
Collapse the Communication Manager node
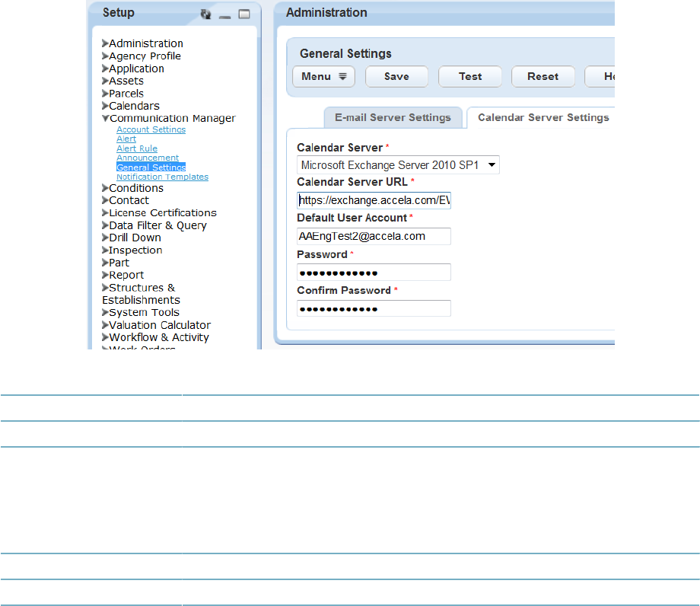point(105,118)
